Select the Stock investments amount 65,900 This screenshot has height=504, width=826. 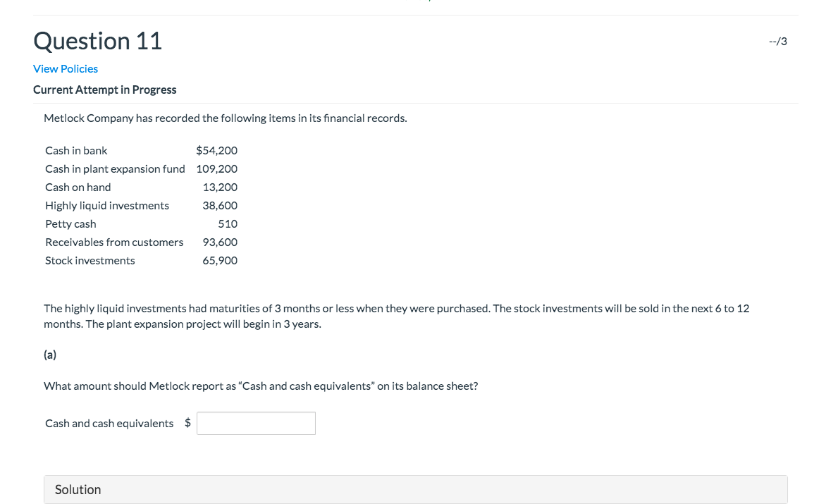pyautogui.click(x=220, y=260)
